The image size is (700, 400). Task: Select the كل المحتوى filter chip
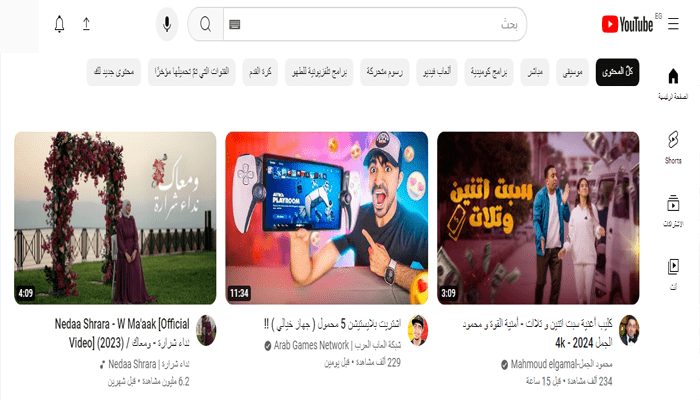[x=617, y=72]
